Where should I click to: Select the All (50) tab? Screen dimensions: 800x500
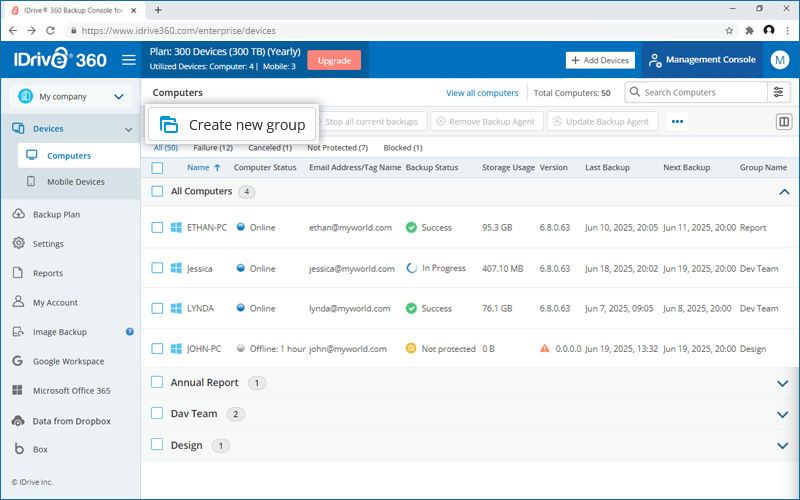click(x=166, y=148)
